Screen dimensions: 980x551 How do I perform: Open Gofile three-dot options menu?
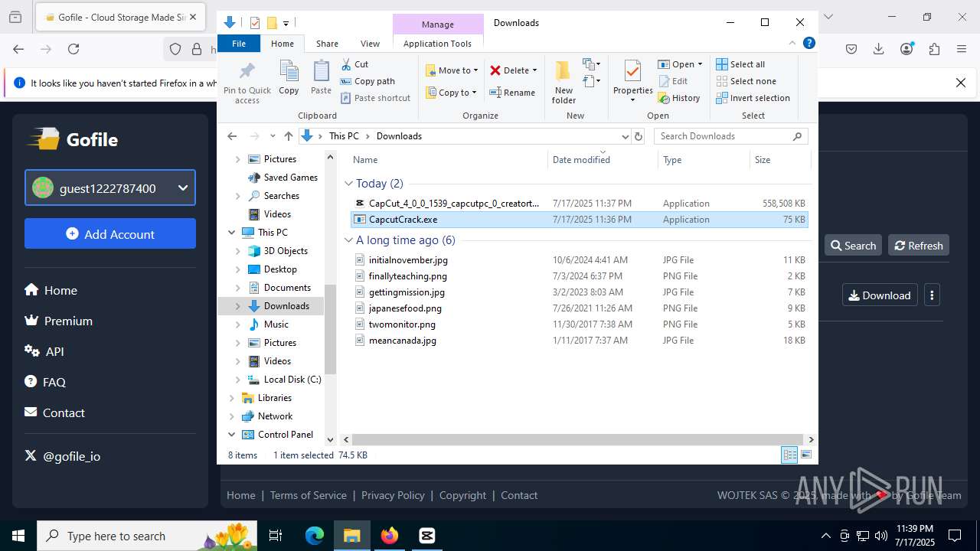932,295
